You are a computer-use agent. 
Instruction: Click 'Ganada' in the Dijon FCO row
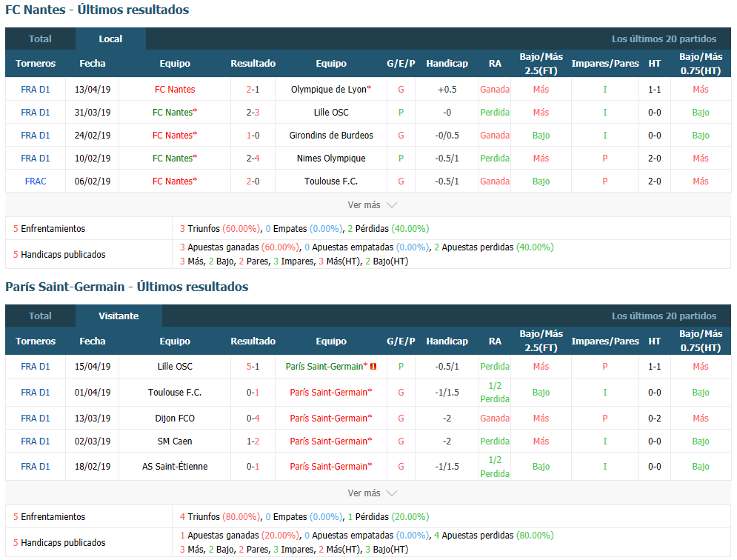coord(495,418)
